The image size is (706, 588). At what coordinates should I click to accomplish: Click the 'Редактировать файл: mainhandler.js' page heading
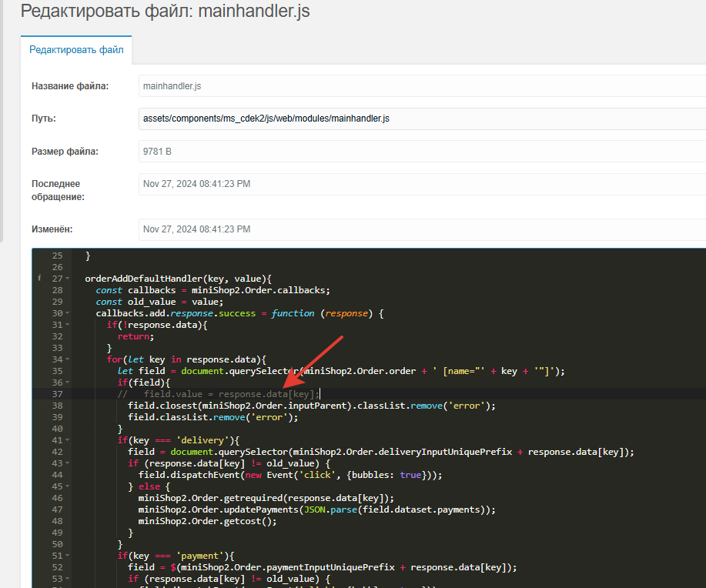(x=166, y=11)
